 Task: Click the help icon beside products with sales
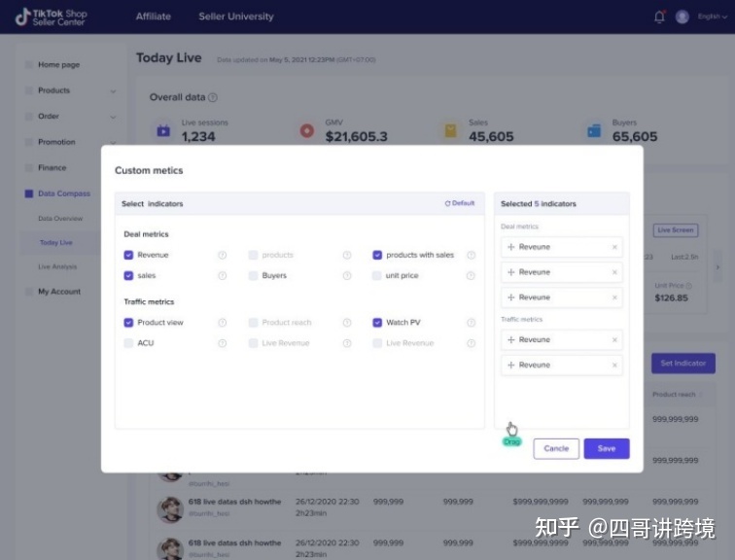tap(472, 255)
